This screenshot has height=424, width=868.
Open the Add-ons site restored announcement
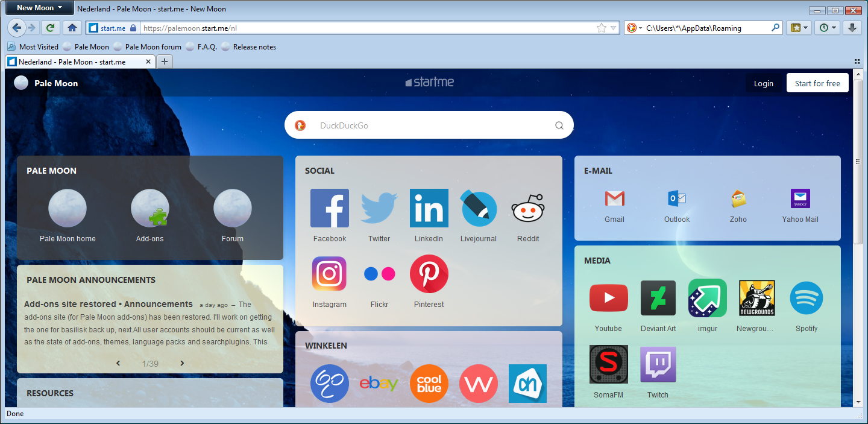pos(108,304)
